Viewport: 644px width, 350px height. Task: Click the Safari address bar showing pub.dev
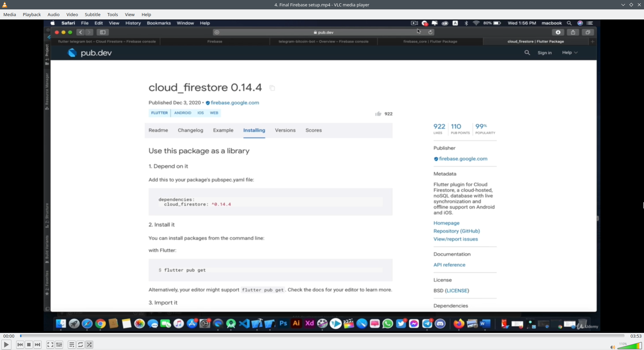pyautogui.click(x=323, y=32)
